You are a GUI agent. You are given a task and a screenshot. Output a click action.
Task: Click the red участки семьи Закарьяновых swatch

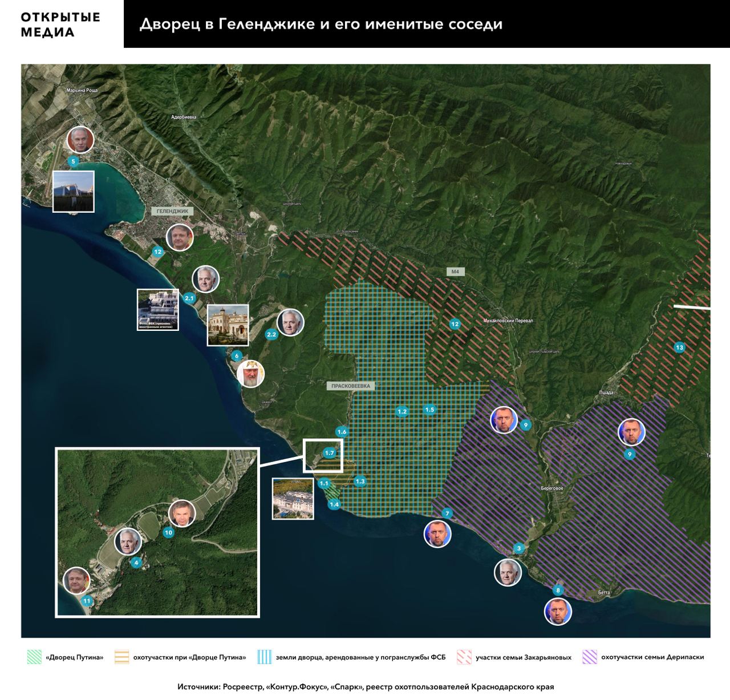tap(464, 657)
